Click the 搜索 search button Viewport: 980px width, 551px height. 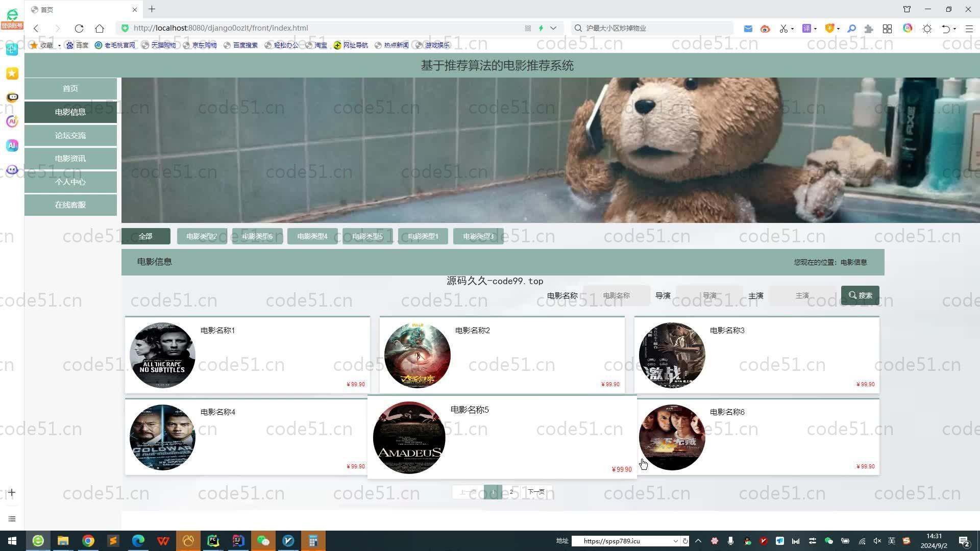click(x=860, y=295)
